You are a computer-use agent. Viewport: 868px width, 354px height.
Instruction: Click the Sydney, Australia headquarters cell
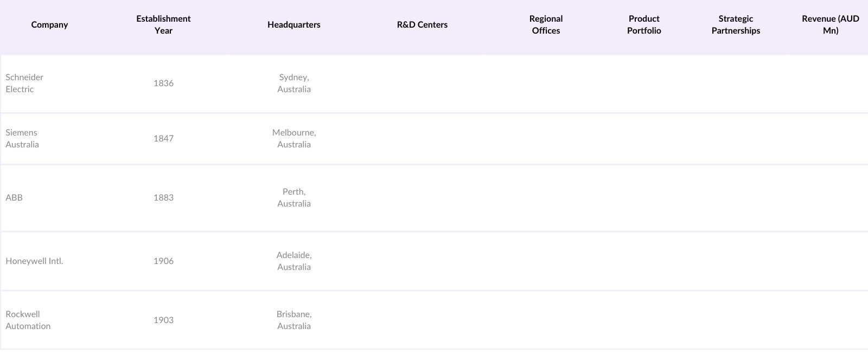coord(294,83)
